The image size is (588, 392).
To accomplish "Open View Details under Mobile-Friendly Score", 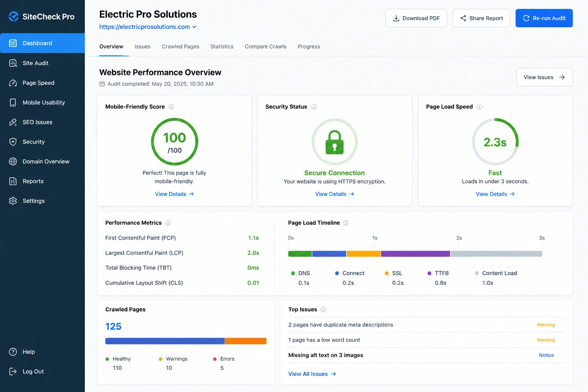I will (175, 194).
